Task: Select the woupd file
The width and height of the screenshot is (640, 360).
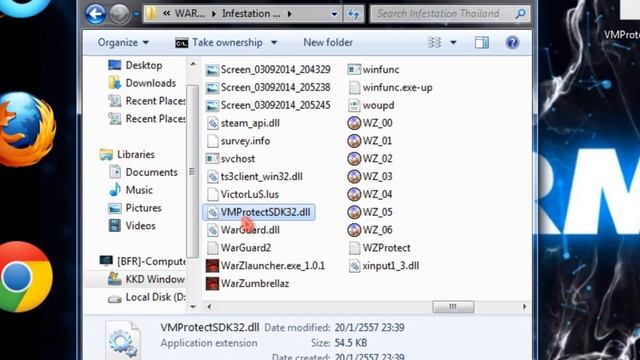Action: coord(371,105)
